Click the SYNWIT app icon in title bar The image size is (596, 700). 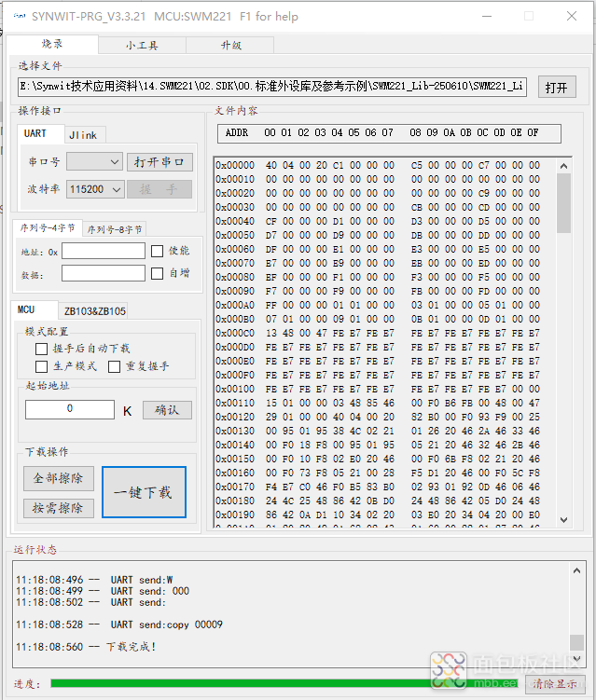(20, 16)
